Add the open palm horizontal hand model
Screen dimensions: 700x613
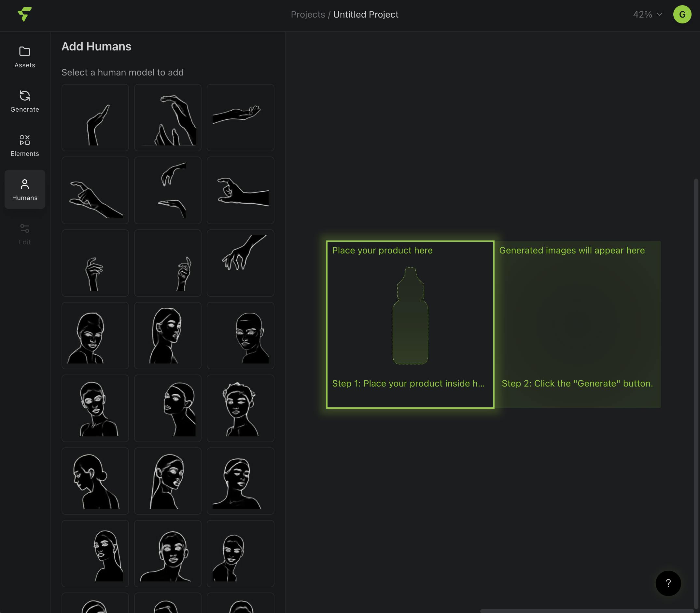[x=240, y=117]
